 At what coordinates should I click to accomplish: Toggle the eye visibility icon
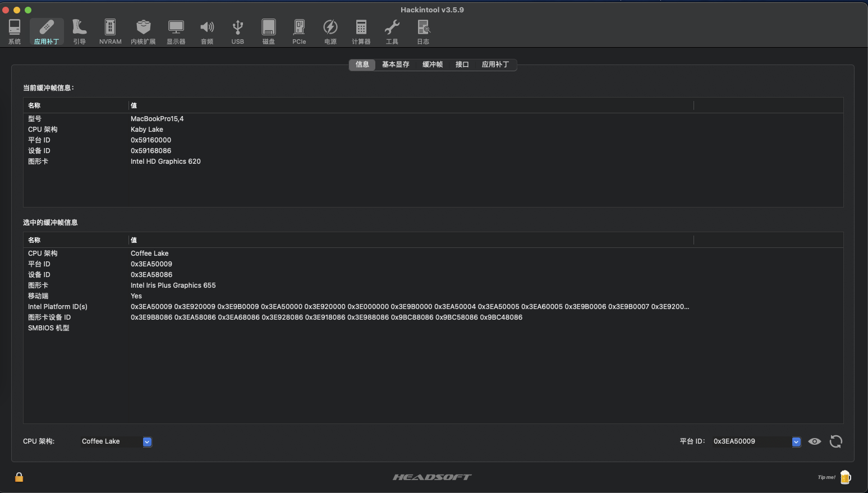[x=815, y=441]
